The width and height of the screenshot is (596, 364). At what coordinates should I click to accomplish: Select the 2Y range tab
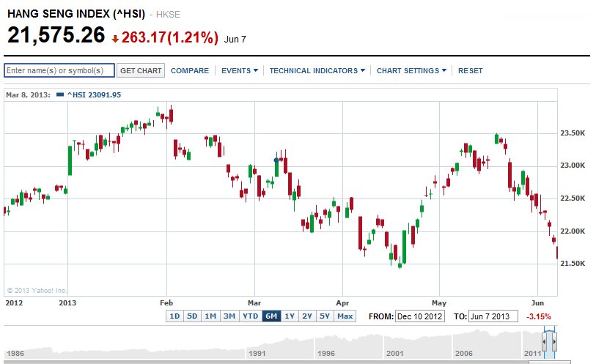pos(307,316)
